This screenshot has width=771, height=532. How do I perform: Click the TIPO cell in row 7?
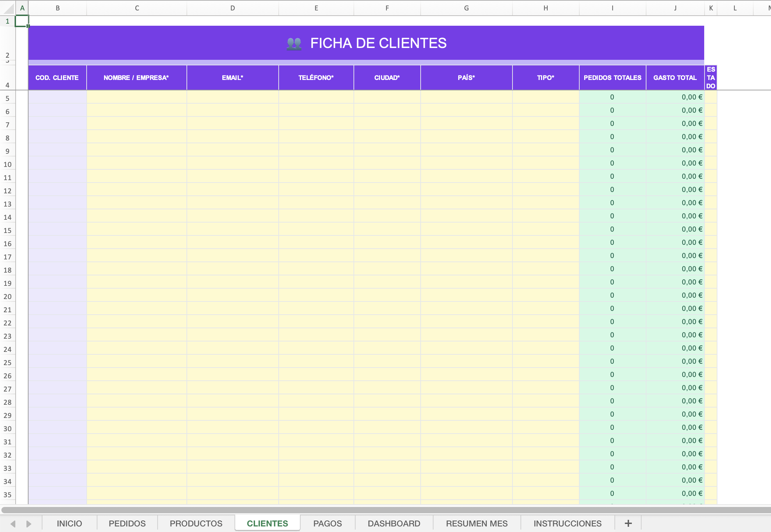click(546, 123)
